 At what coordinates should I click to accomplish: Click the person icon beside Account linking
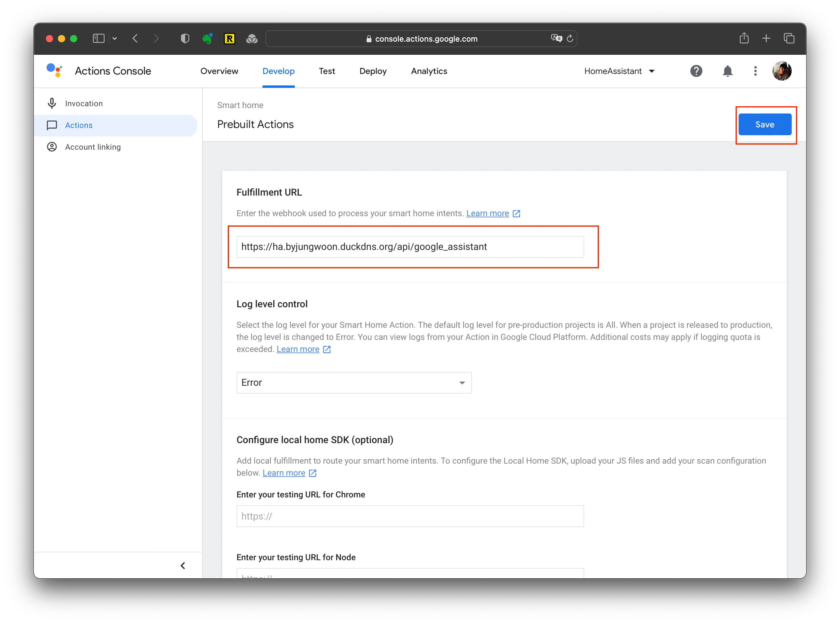[52, 147]
